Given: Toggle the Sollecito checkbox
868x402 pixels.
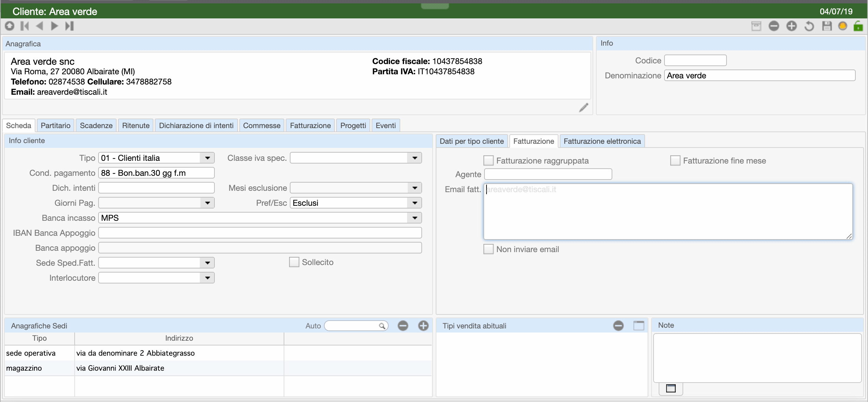Looking at the screenshot, I should click(294, 262).
